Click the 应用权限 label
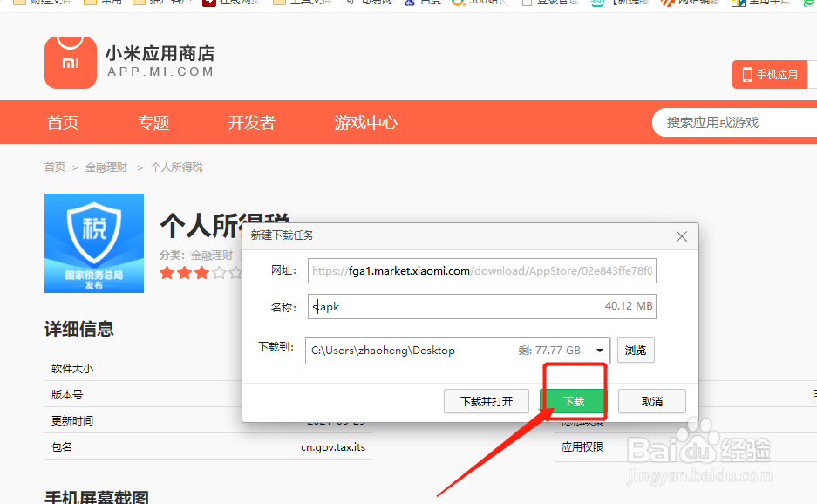Screen dimensions: 817x504 coord(582,447)
